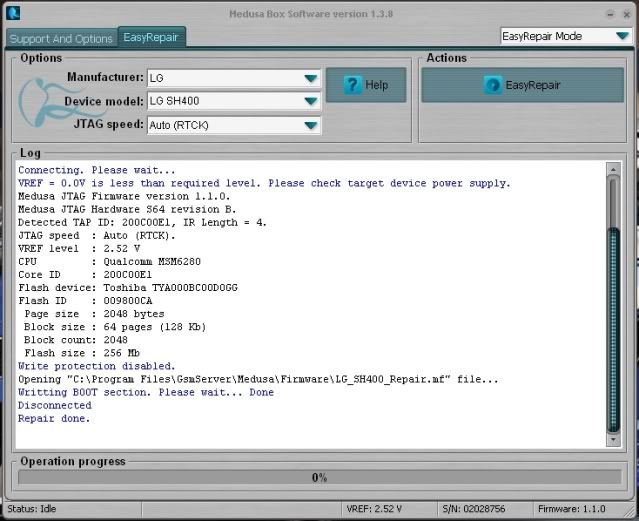Click the question mark Help icon
Image resolution: width=639 pixels, height=521 pixels.
[353, 85]
